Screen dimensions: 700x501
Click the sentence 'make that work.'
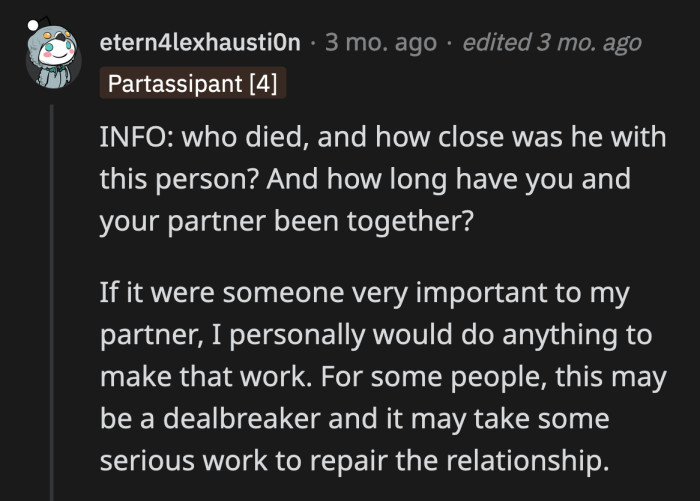(206, 376)
